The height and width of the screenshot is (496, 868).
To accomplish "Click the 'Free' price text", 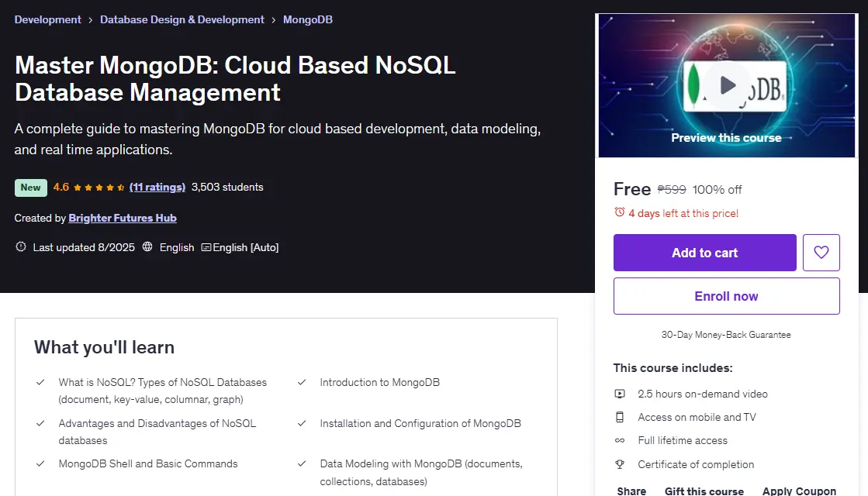I will pos(632,189).
